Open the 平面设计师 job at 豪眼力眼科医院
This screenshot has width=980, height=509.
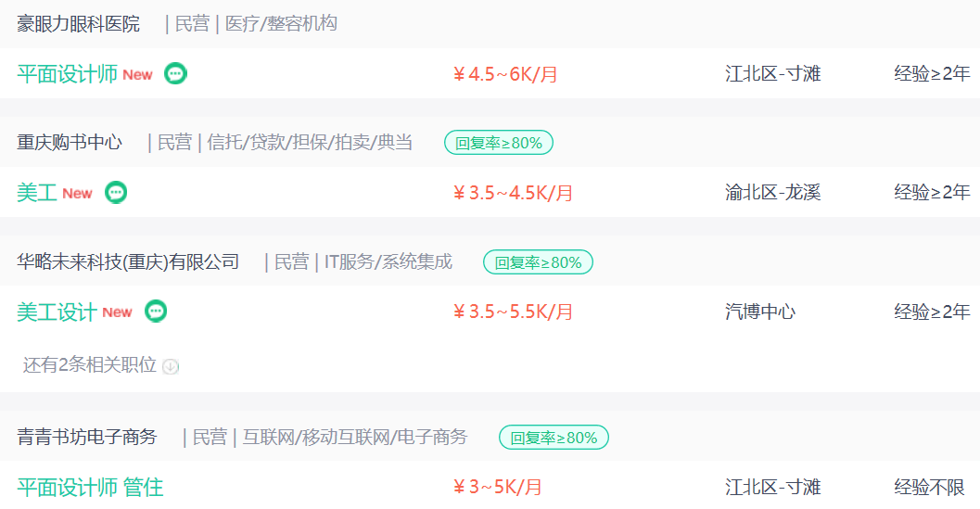click(x=67, y=74)
